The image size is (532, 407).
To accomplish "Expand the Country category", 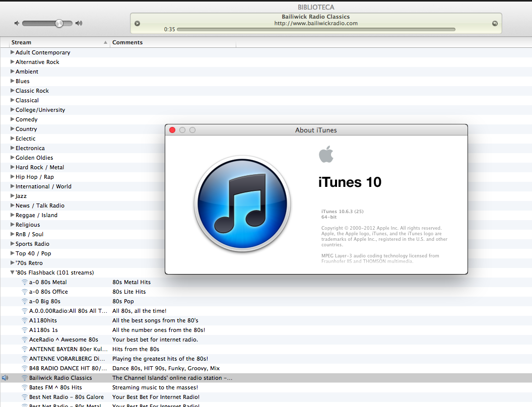I will (12, 129).
